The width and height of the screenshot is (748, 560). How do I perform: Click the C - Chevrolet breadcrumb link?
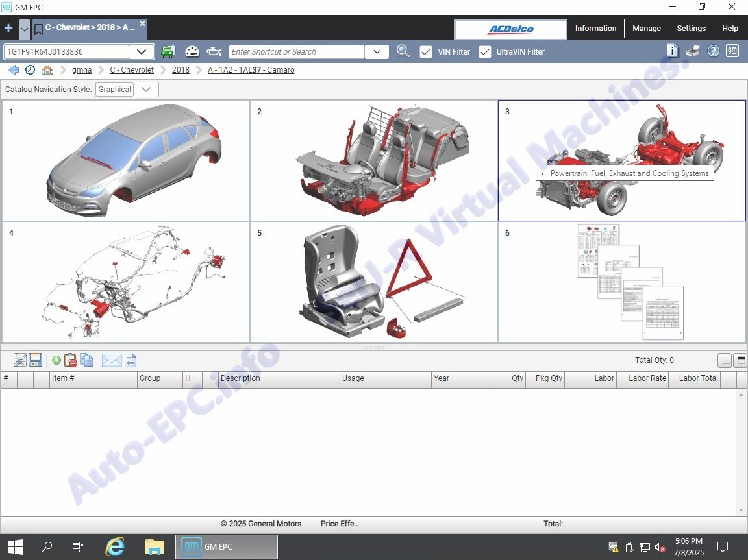(132, 70)
